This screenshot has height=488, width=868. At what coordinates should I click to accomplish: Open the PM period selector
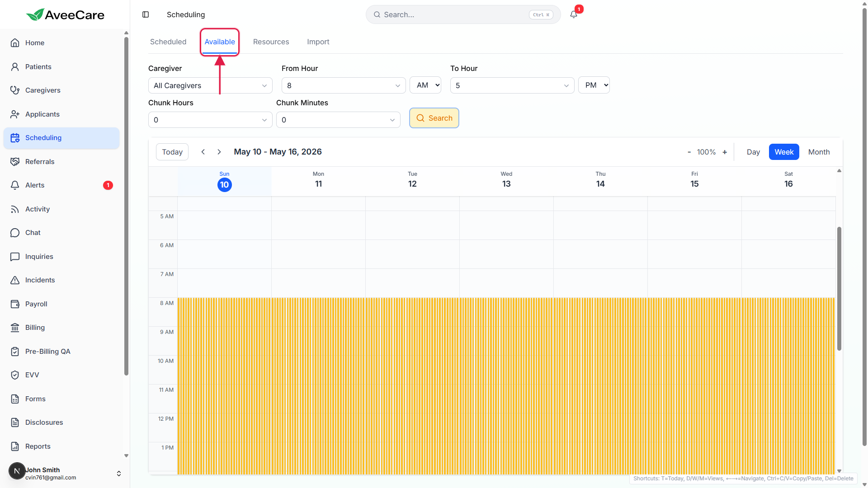[594, 85]
